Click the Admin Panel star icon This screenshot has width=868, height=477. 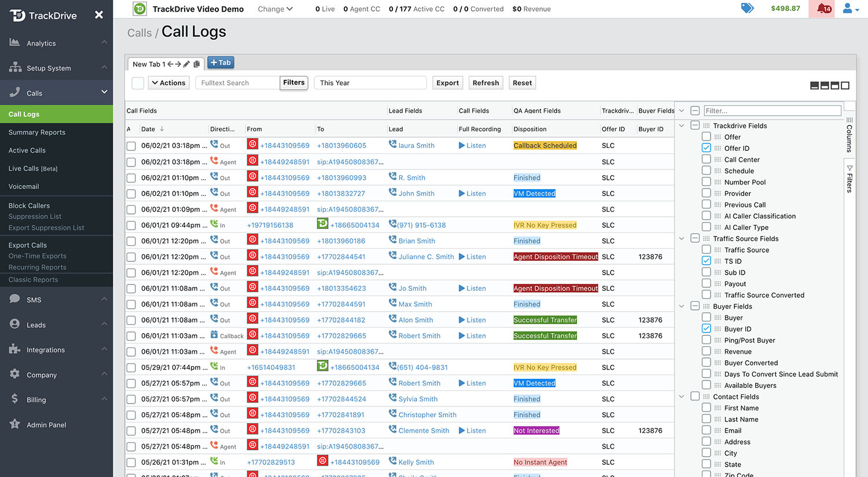(x=14, y=424)
